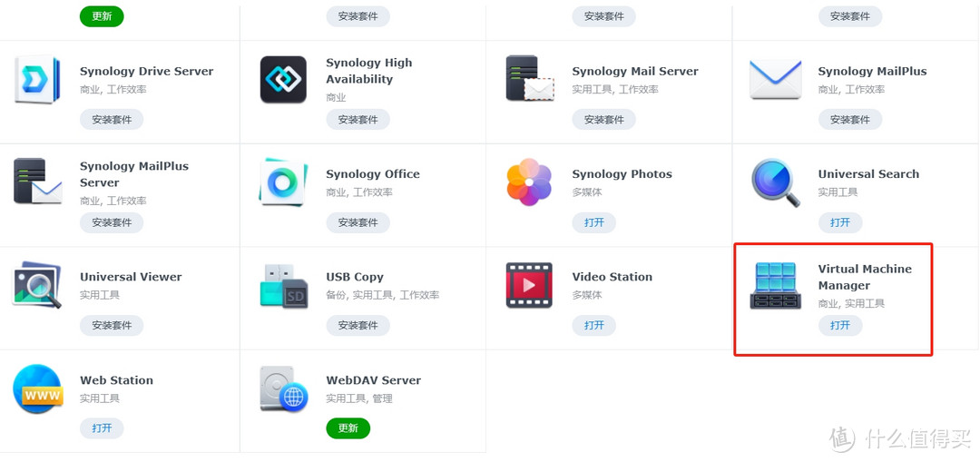Image resolution: width=980 pixels, height=462 pixels.
Task: Click the Synology Office title
Action: [373, 174]
